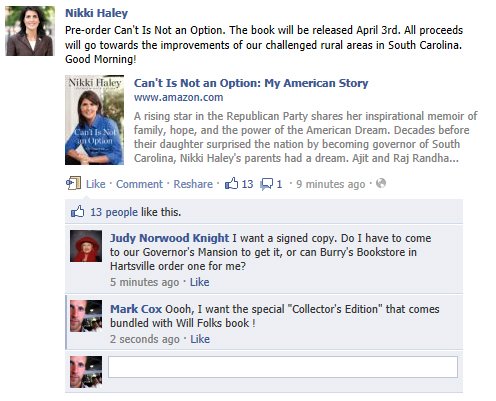Viewport: 496px width, 401px height.
Task: Open Mark Cox's avatar beside his comment
Action: tap(86, 316)
